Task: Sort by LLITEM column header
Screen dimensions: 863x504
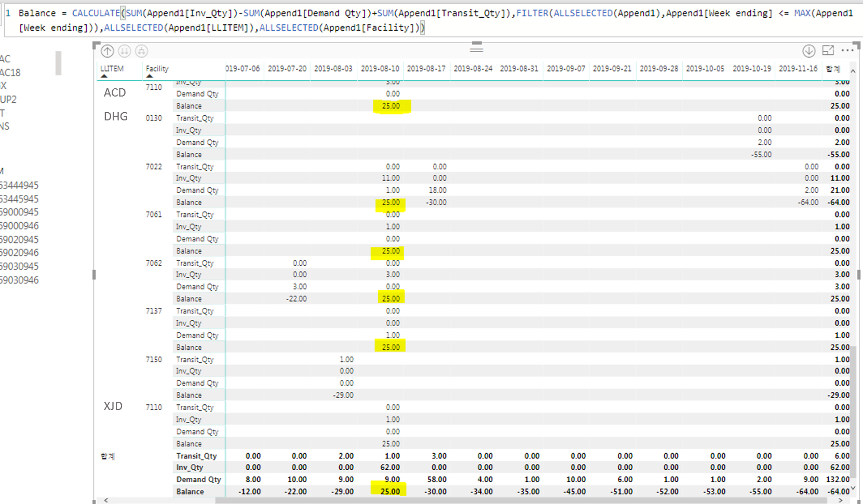Action: pos(112,69)
